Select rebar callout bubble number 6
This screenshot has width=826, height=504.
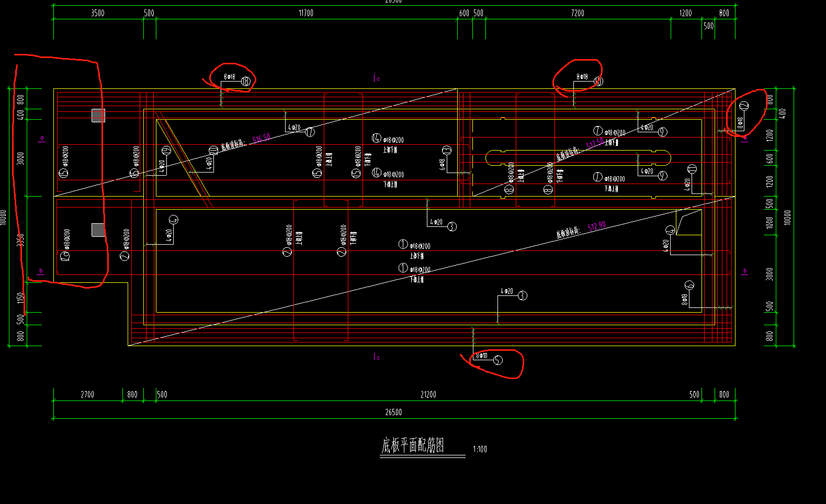coord(689,285)
